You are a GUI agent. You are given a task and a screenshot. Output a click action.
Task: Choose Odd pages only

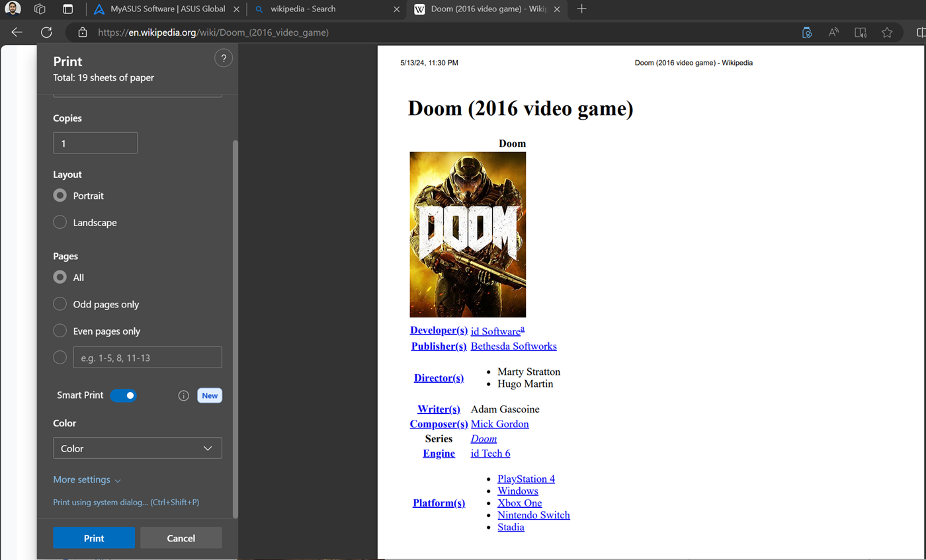click(x=60, y=304)
